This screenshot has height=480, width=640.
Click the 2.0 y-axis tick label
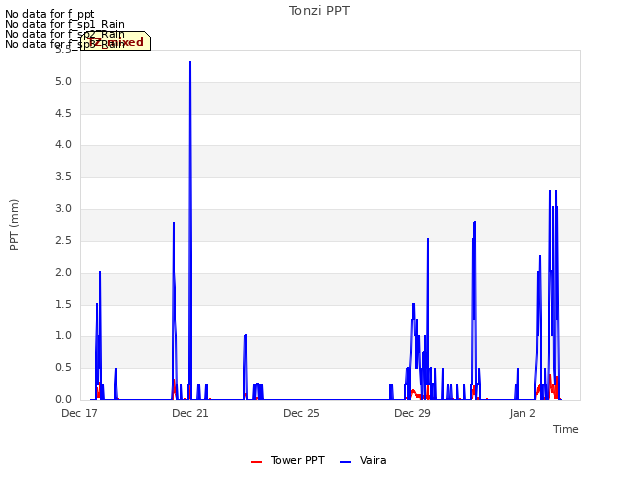tap(63, 272)
